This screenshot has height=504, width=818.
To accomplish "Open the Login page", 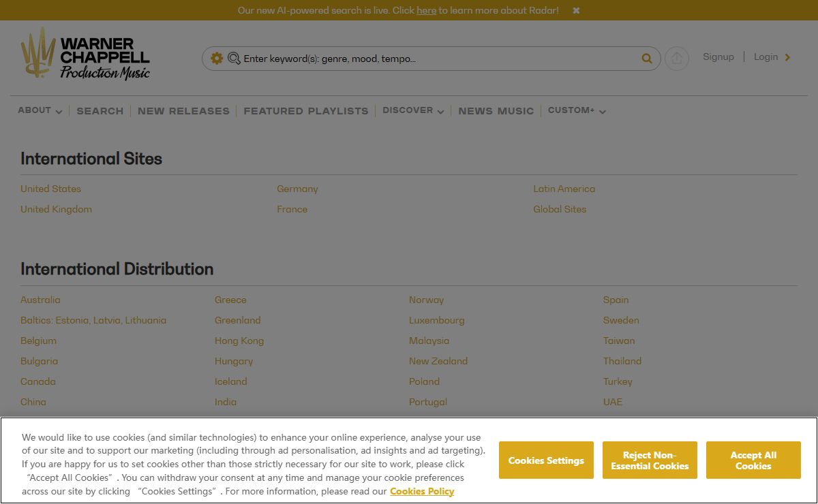I will (x=766, y=57).
